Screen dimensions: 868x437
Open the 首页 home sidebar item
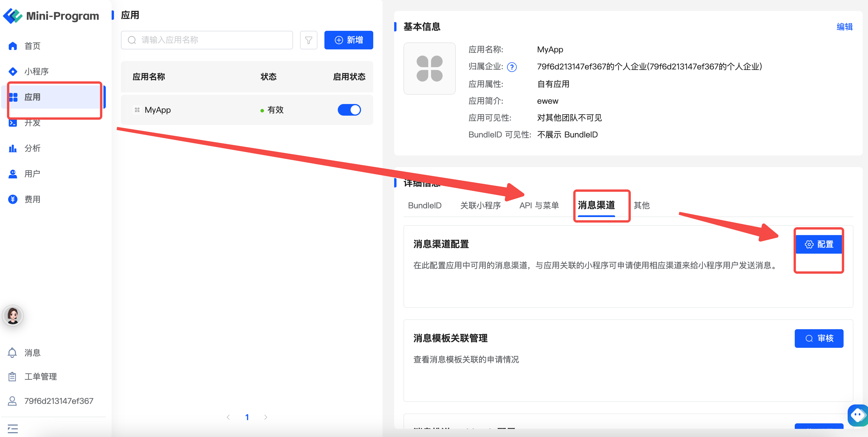32,46
